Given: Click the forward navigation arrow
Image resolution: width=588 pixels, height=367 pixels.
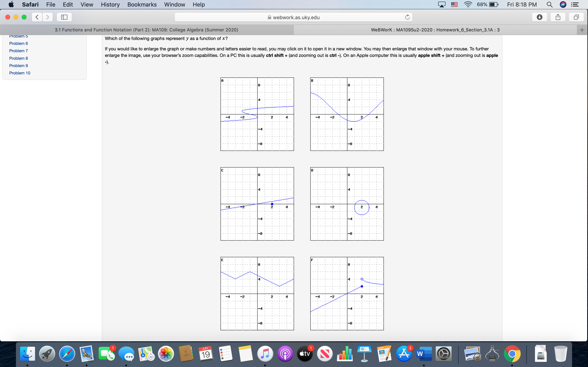Looking at the screenshot, I should [48, 17].
